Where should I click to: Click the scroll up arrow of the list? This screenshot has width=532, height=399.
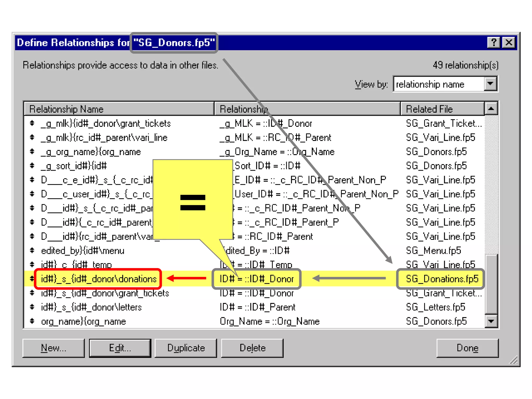click(x=491, y=108)
